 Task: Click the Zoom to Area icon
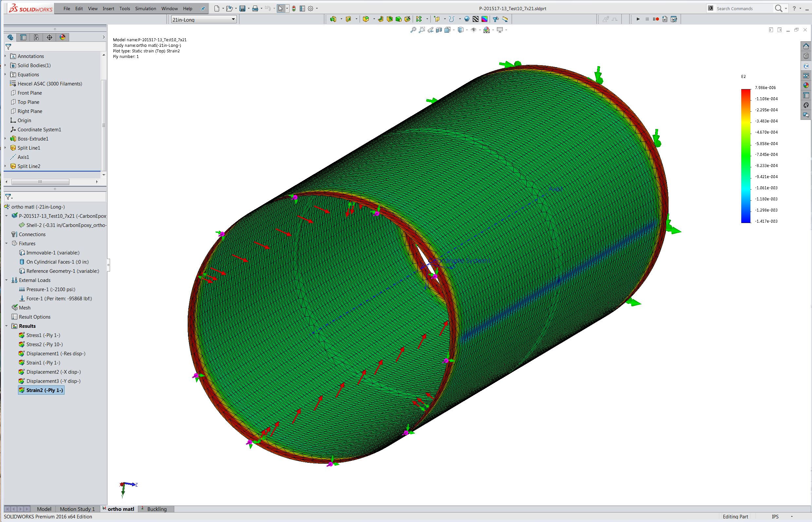422,30
